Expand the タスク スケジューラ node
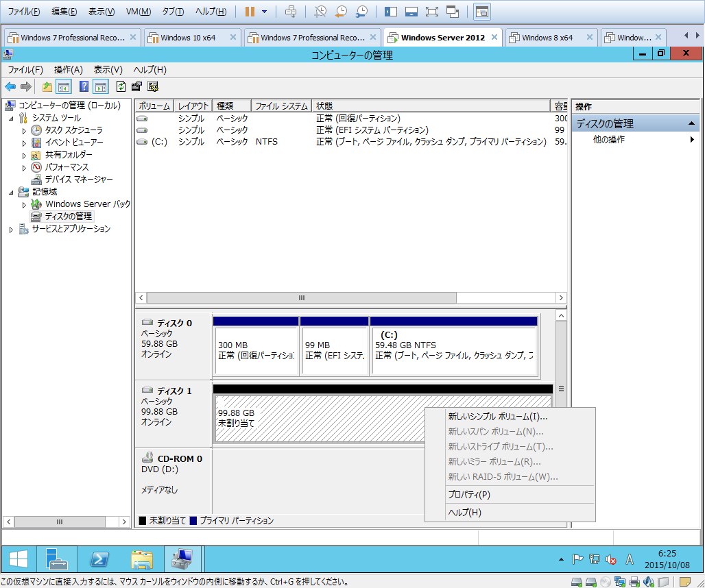The width and height of the screenshot is (705, 588). click(24, 131)
